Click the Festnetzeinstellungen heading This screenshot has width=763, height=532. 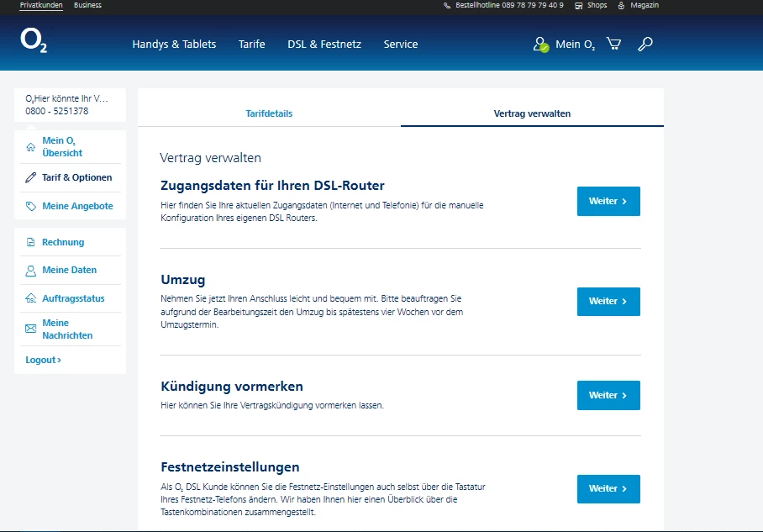pyautogui.click(x=229, y=467)
